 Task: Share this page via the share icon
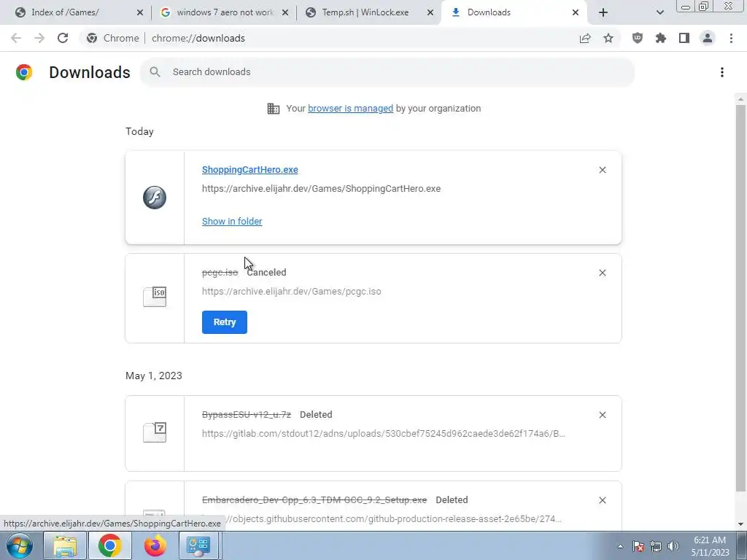[585, 38]
